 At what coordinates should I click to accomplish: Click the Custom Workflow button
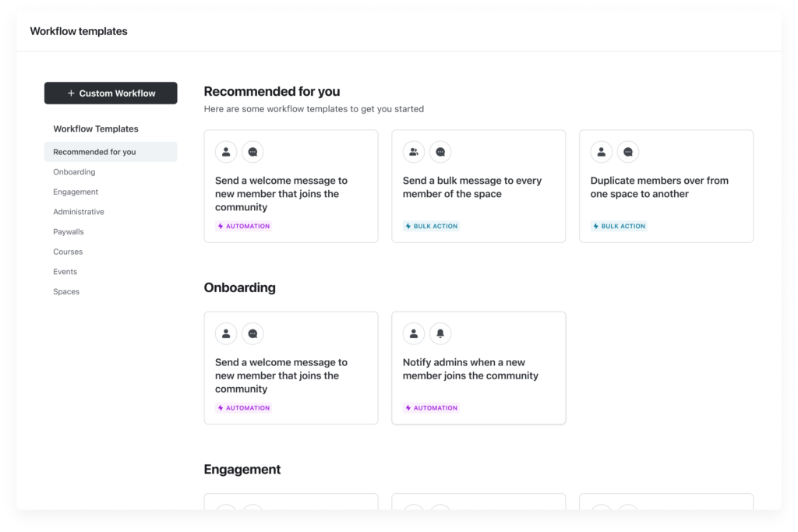(x=111, y=93)
